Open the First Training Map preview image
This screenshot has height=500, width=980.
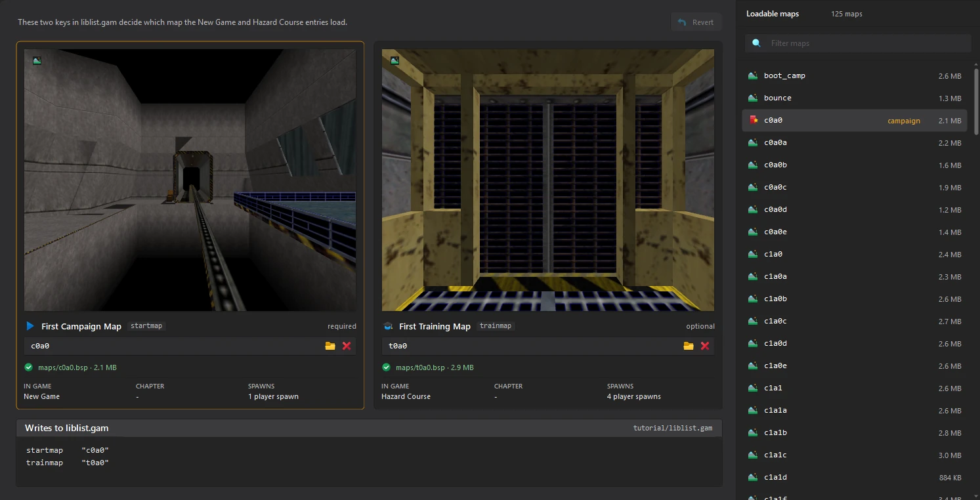[x=548, y=180]
